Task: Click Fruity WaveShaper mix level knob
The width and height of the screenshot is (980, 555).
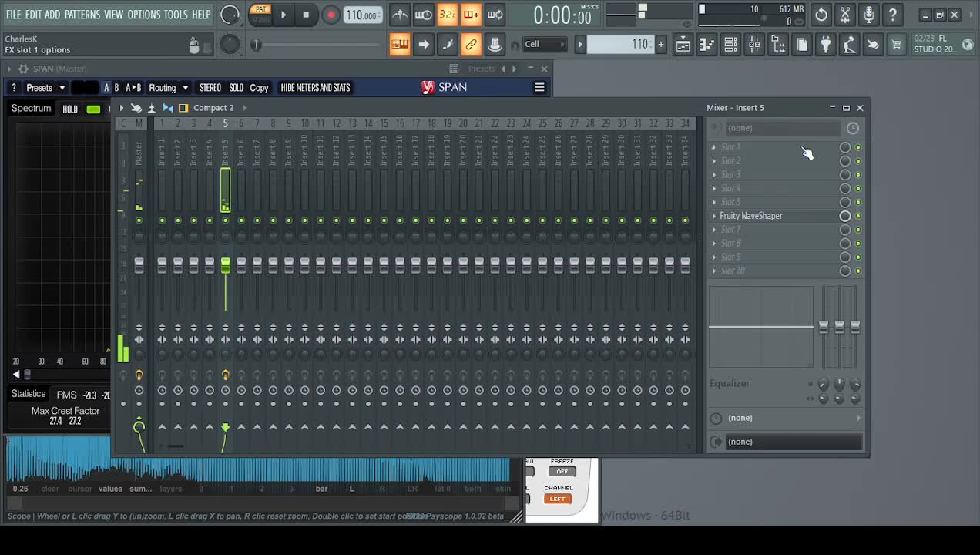Action: tap(845, 217)
